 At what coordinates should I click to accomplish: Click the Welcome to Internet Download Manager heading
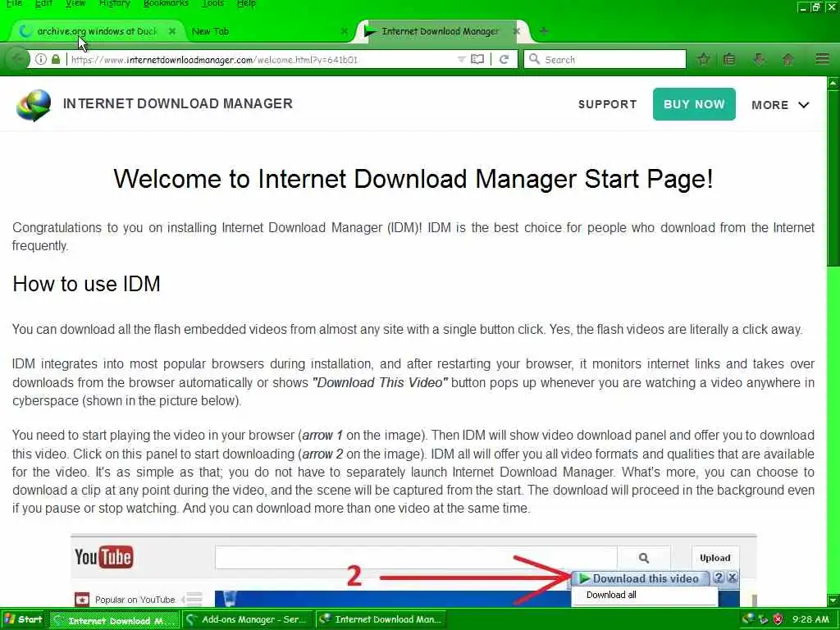pyautogui.click(x=413, y=178)
